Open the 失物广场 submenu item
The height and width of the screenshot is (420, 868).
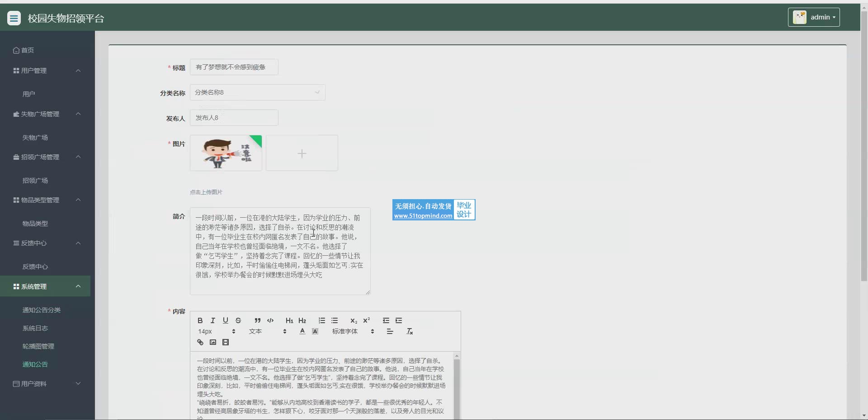click(x=35, y=138)
